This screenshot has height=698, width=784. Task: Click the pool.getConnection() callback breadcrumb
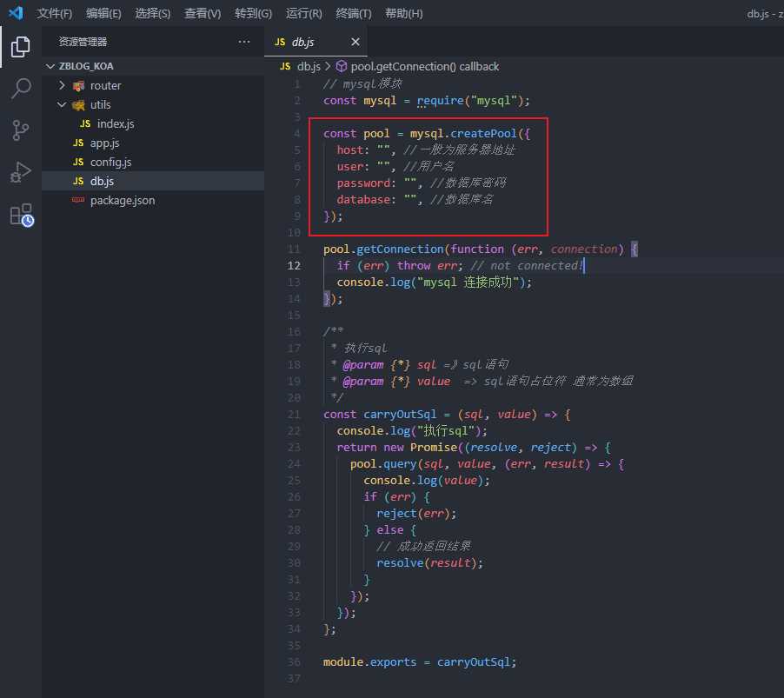coord(424,66)
